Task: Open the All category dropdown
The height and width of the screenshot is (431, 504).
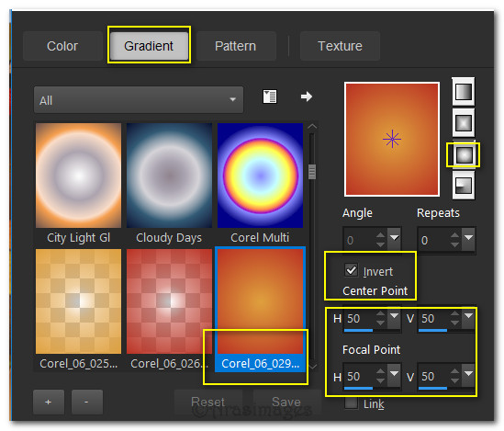Action: [x=139, y=99]
